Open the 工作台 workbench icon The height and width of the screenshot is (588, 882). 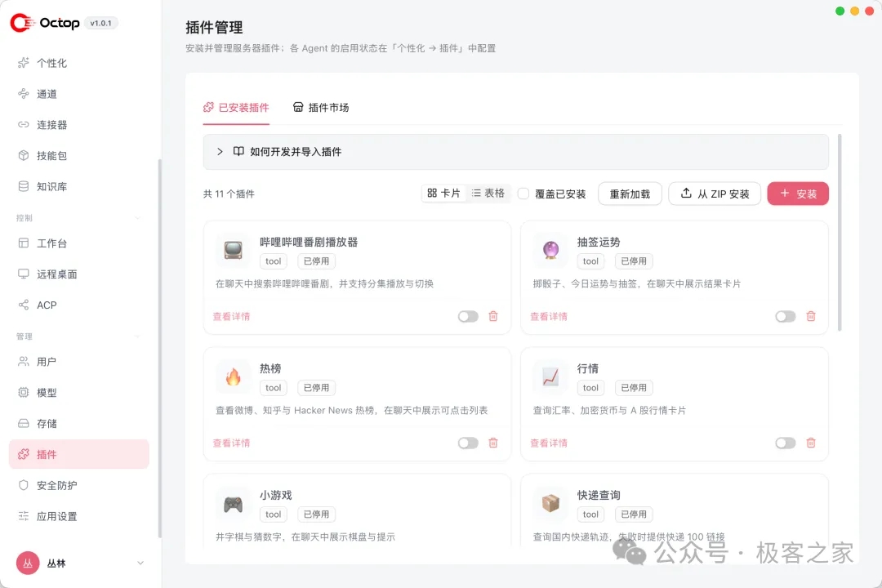(x=23, y=243)
